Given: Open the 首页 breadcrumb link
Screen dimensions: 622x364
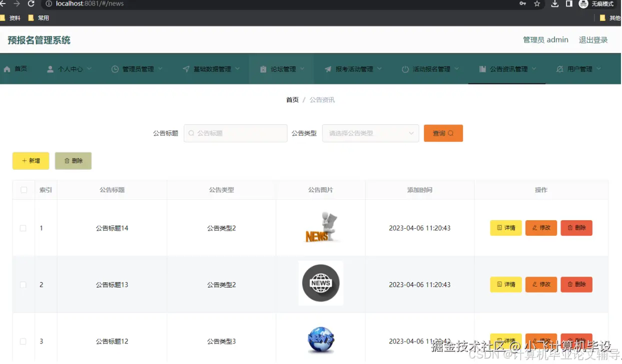Looking at the screenshot, I should pos(292,100).
